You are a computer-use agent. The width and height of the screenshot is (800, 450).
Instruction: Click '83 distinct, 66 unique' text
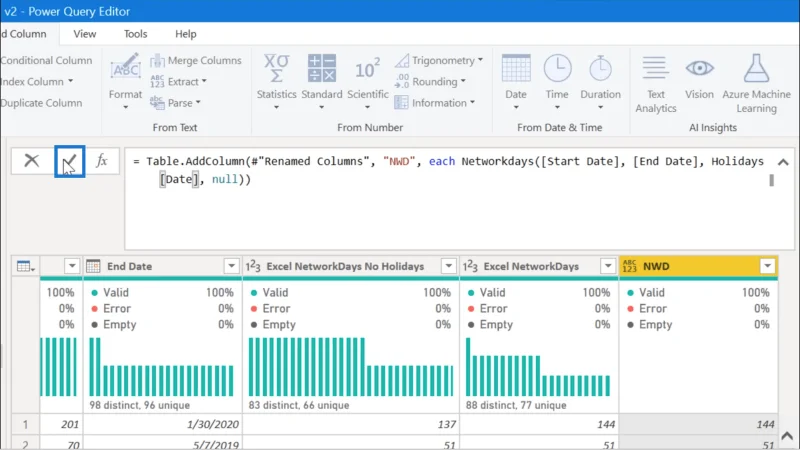[299, 405]
